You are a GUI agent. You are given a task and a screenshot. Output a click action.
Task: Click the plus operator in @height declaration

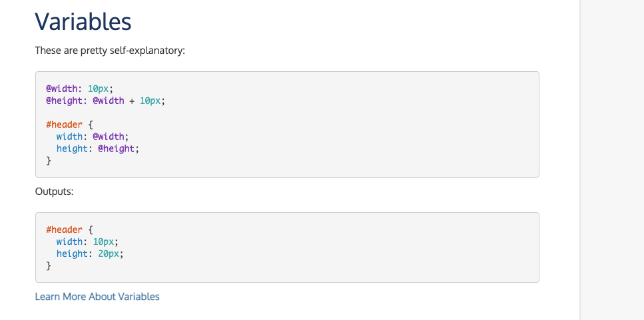132,100
